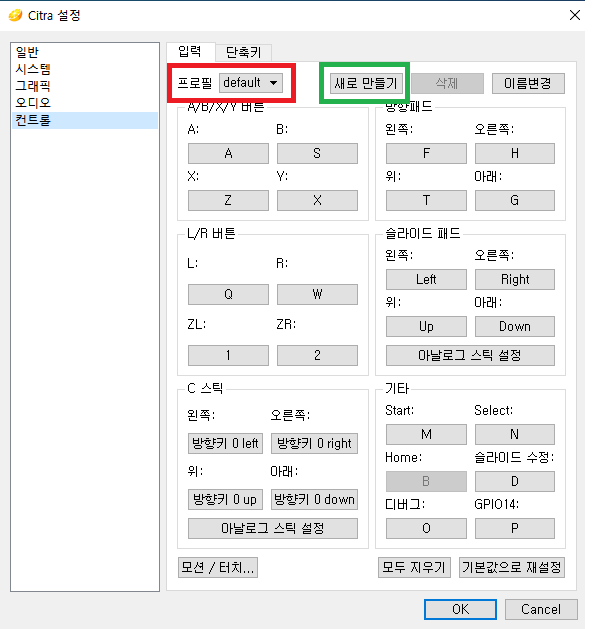
Task: Rebind 디버그 mapped to O
Action: [426, 528]
